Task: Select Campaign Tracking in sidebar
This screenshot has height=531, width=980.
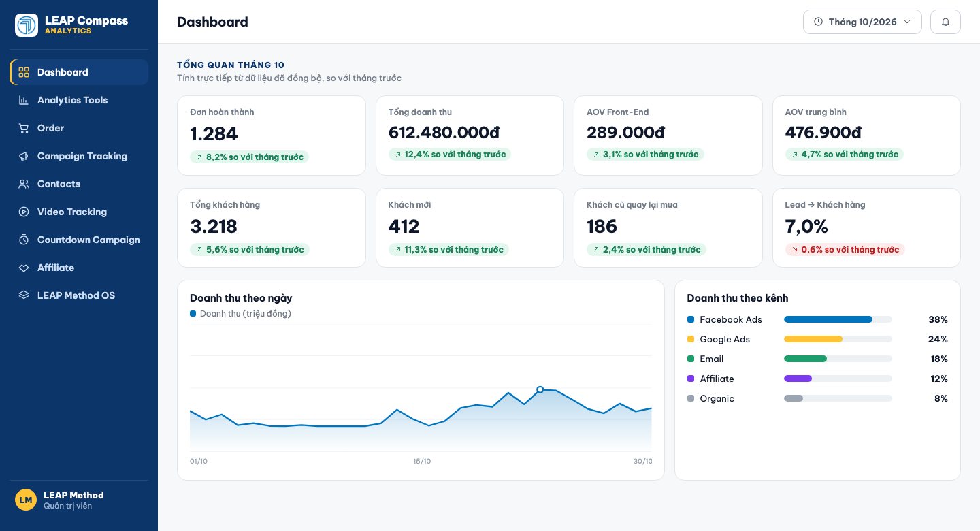Action: point(79,156)
